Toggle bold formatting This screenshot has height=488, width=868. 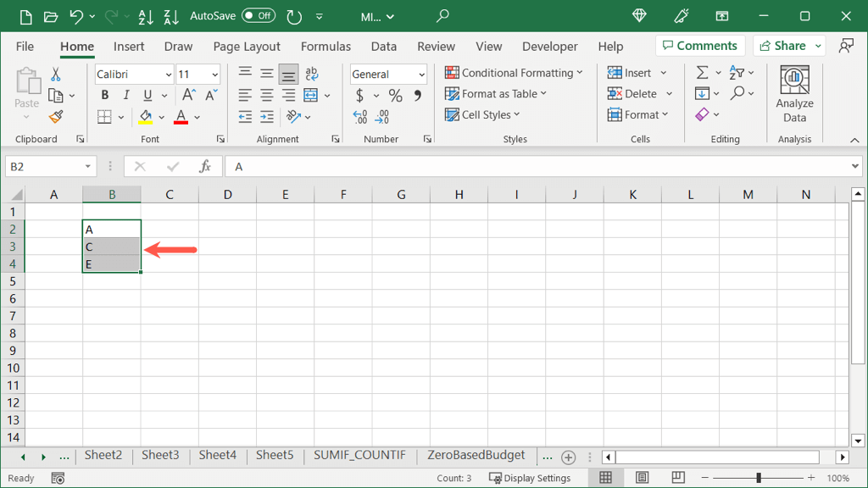click(105, 96)
